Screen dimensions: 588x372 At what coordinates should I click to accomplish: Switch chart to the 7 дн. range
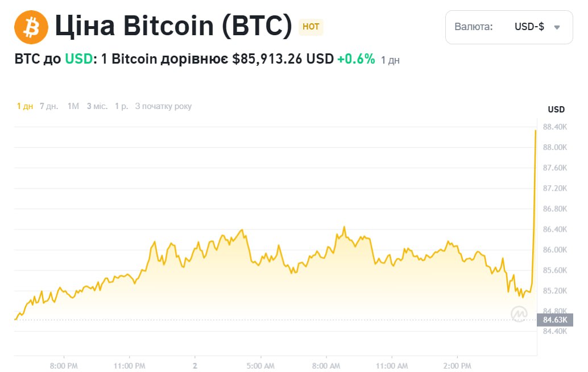coord(49,106)
